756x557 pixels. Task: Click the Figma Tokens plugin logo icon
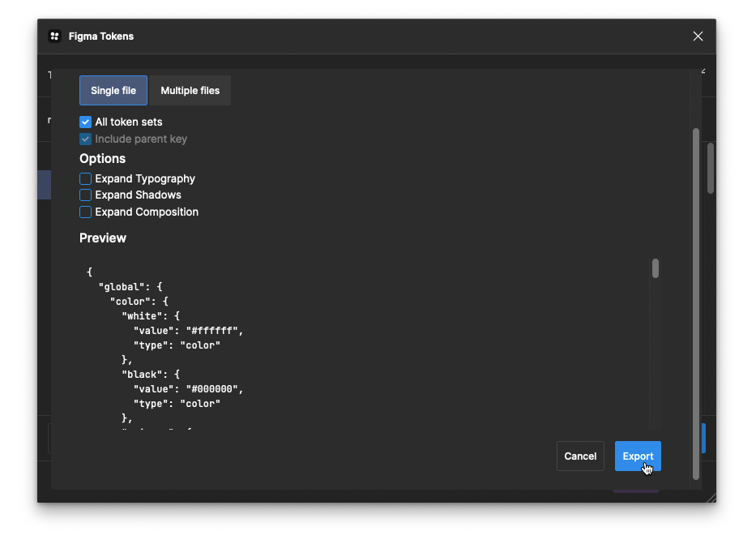coord(54,36)
